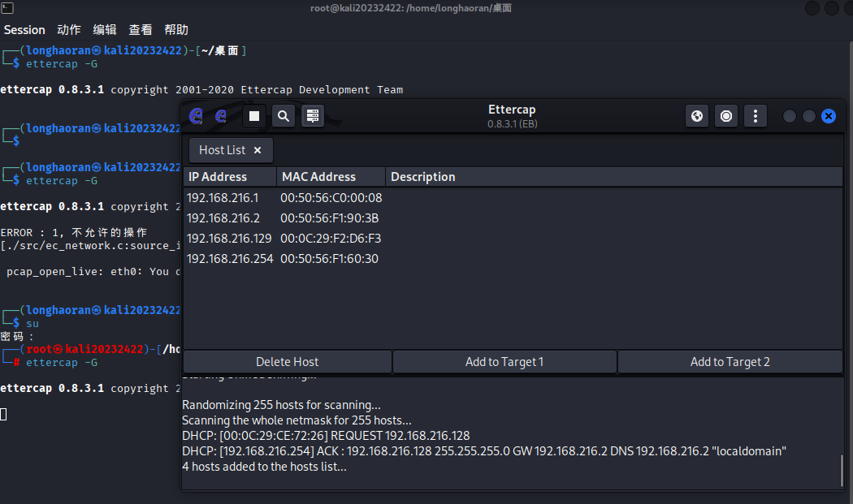Click the Description column header
The height and width of the screenshot is (504, 853).
click(x=614, y=177)
